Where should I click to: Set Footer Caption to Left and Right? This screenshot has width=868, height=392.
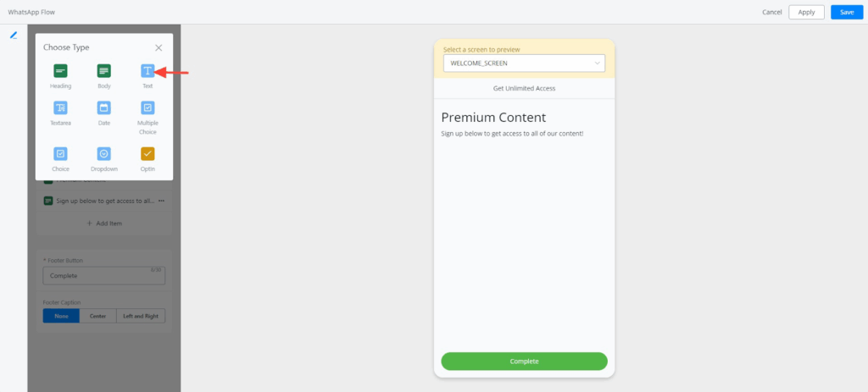[x=141, y=316]
